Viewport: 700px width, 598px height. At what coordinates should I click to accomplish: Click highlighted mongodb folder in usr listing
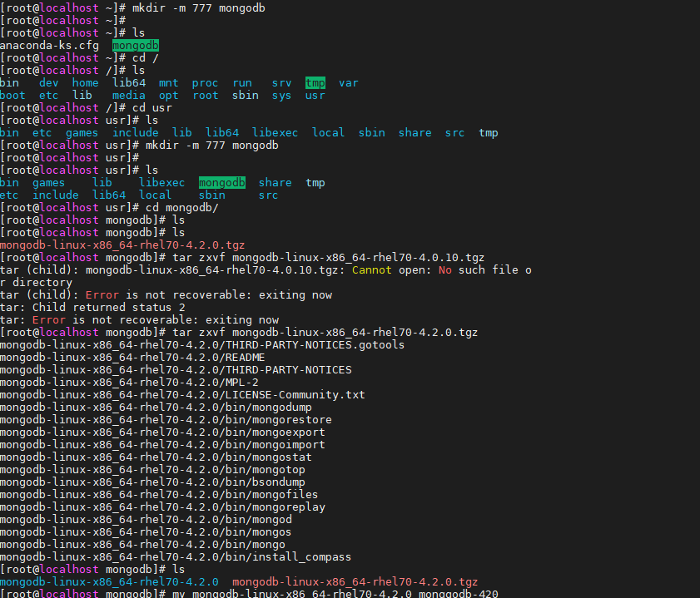[x=222, y=183]
